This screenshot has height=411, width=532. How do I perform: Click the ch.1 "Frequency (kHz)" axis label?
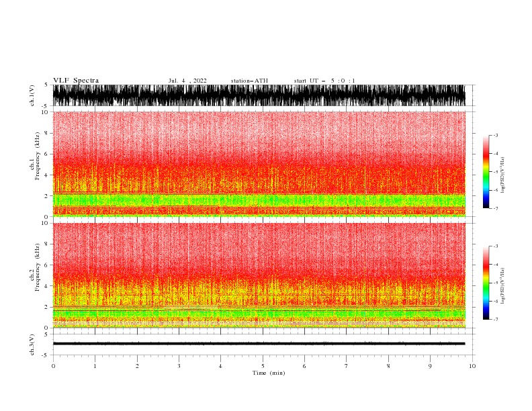(38, 156)
